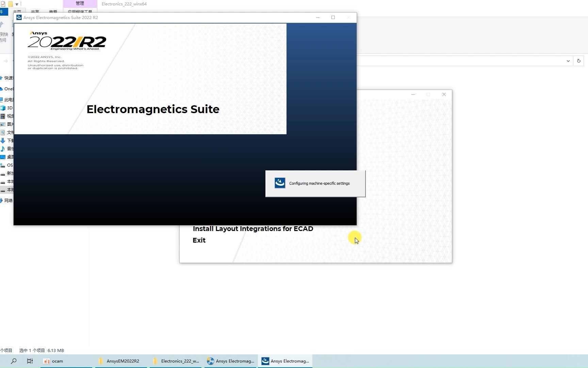Minimize the Ansys Electromagnetics Suite 2022 R2 window

[318, 17]
